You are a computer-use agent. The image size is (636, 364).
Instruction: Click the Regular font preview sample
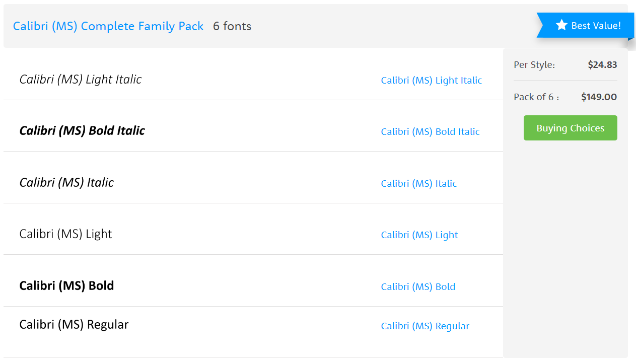click(74, 324)
